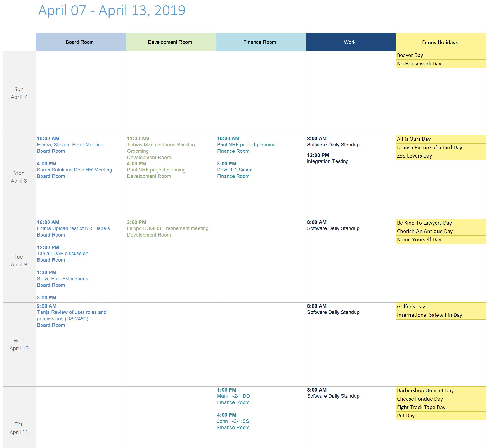Open International Safety Pin Day entry
Screen dimensions: 489x448
[x=441, y=315]
